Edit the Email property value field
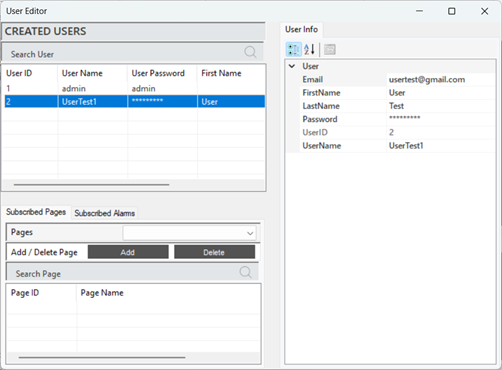This screenshot has width=502, height=370. coord(440,80)
